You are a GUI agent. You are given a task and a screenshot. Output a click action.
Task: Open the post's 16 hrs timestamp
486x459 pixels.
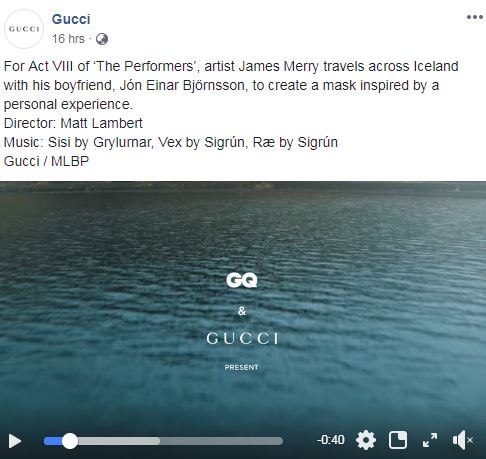[68, 39]
